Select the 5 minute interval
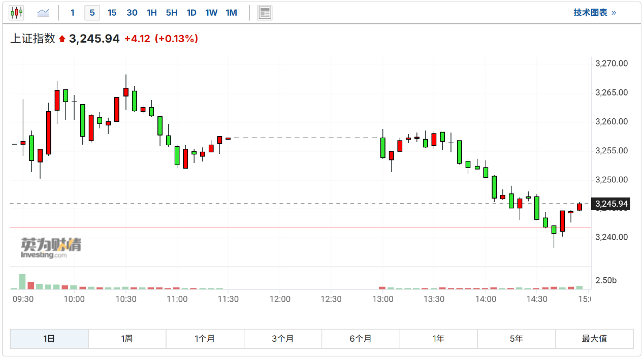Screen dimensions: 644x359 click(92, 13)
